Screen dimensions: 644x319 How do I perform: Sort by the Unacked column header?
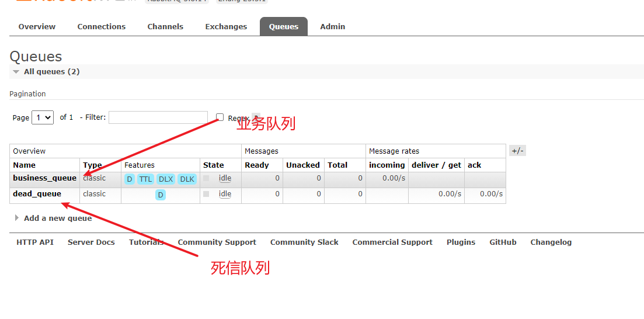pos(303,165)
